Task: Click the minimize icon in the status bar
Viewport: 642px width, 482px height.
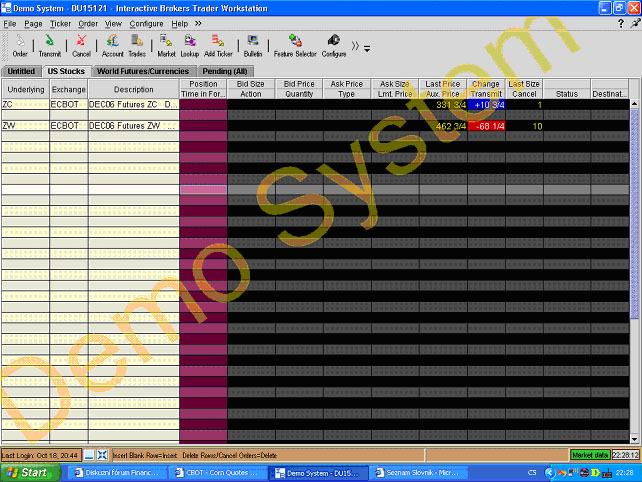Action: coord(89,455)
